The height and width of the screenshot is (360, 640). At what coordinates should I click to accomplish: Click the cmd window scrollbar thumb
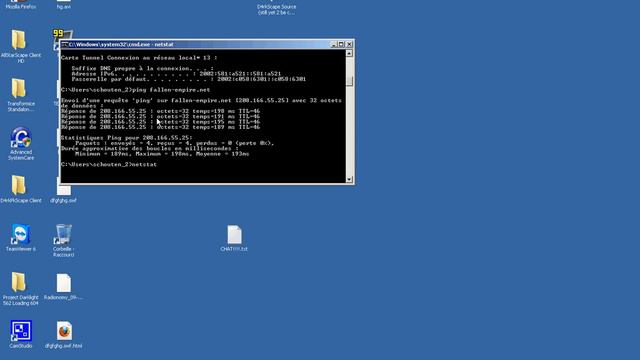click(x=349, y=81)
